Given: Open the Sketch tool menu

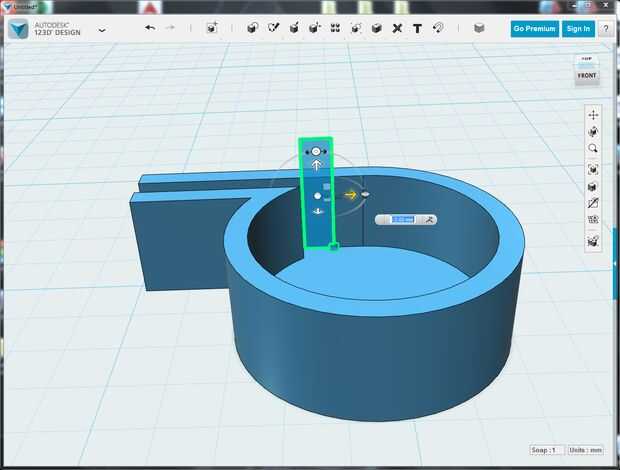Looking at the screenshot, I should pos(273,28).
